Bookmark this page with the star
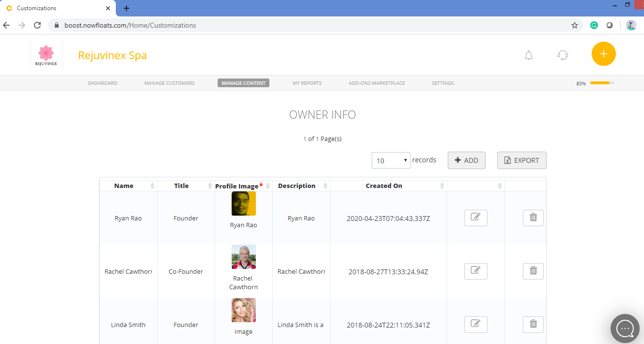This screenshot has width=644, height=344. 575,25
